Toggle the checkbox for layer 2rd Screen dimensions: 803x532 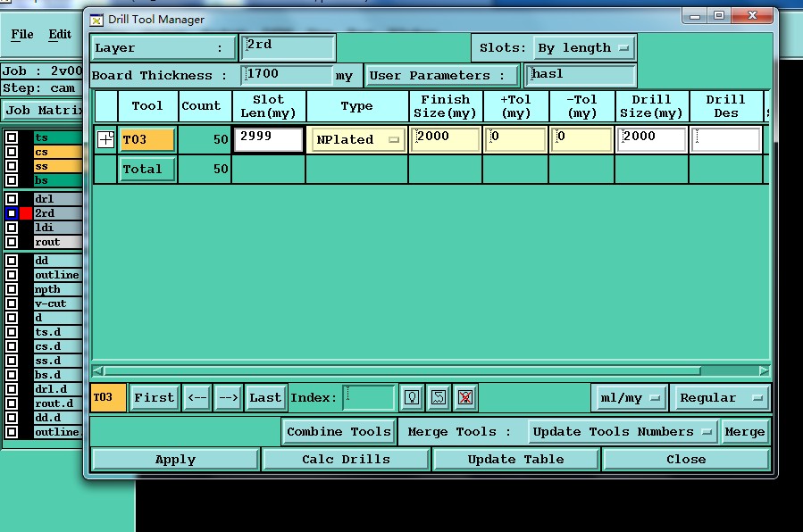click(12, 212)
